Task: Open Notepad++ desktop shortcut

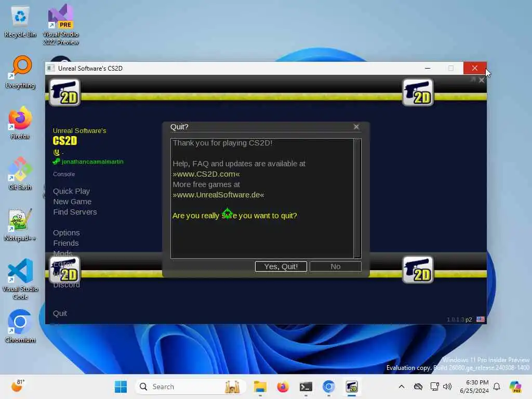Action: tap(20, 225)
